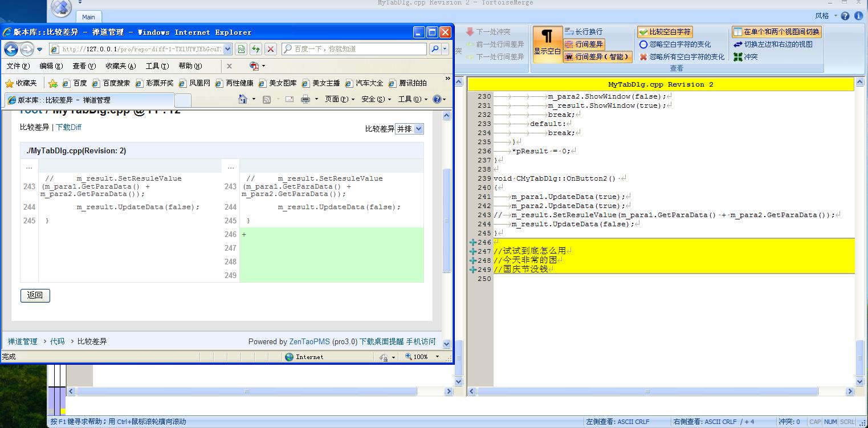This screenshot has width=868, height=428.
Task: Select 忽略空白字符的变化 option
Action: [675, 44]
